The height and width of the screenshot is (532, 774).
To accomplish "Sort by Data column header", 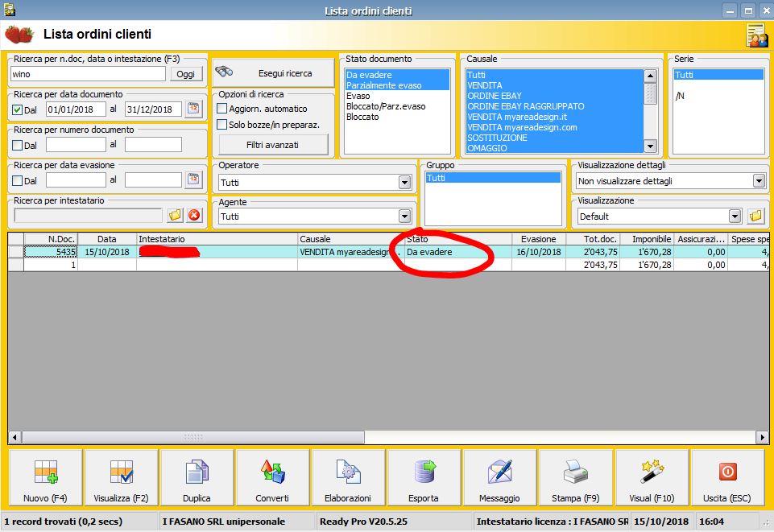I will 107,239.
